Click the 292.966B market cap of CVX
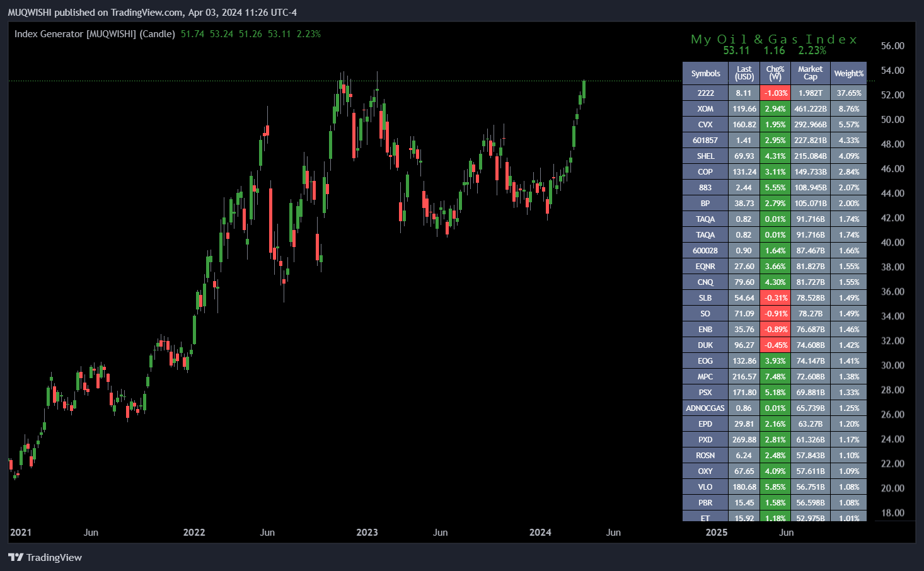Viewport: 924px width, 571px height. [811, 124]
